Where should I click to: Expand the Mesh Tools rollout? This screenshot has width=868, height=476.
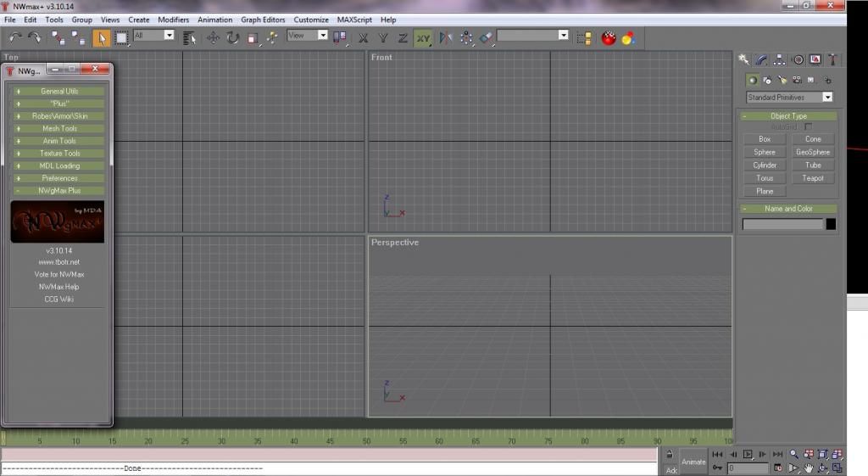58,129
